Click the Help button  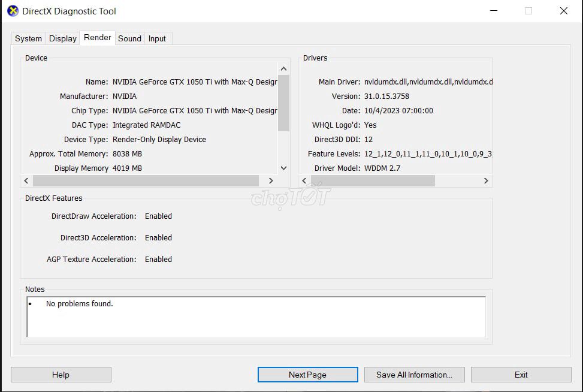pos(61,375)
